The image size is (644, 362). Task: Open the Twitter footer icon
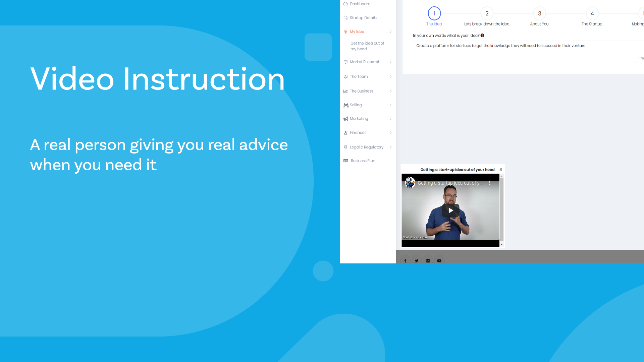pyautogui.click(x=417, y=261)
